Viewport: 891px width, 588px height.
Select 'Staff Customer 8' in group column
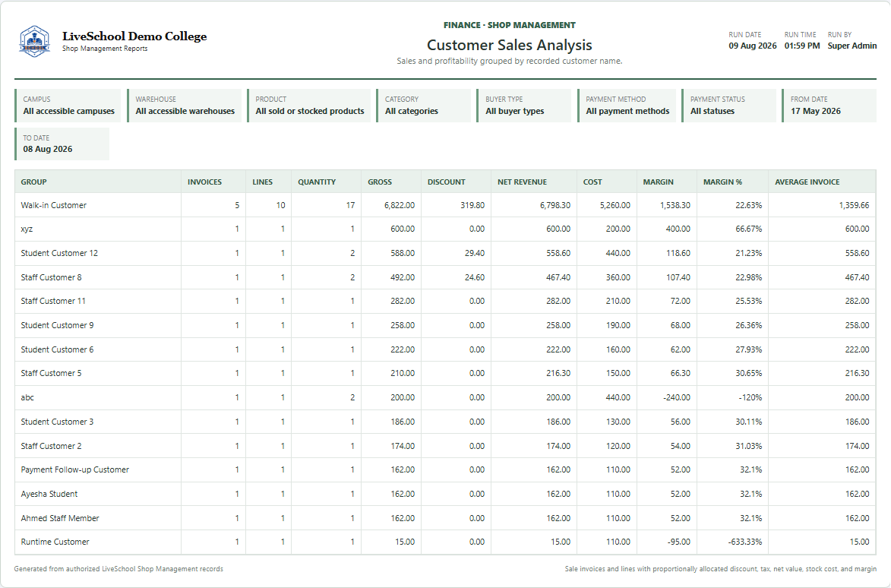pos(51,278)
